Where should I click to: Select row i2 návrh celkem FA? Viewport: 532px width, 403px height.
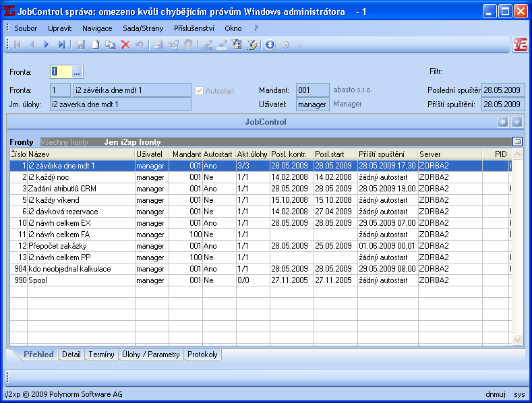260,235
